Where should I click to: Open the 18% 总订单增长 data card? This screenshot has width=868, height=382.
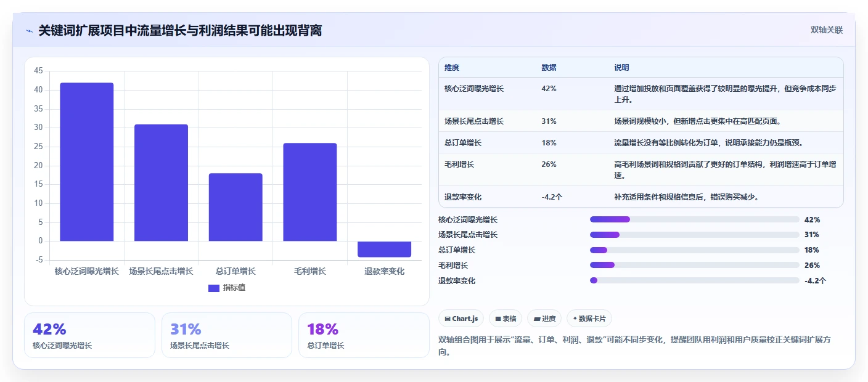click(x=364, y=335)
